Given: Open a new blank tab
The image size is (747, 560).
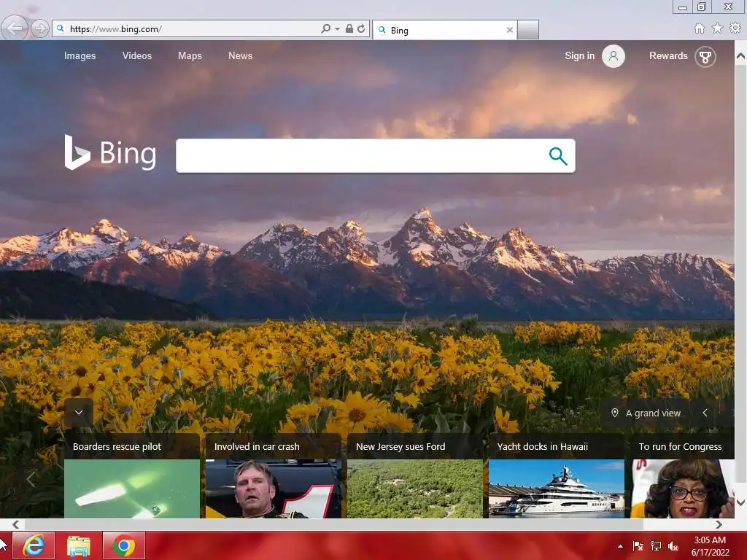Looking at the screenshot, I should [528, 30].
